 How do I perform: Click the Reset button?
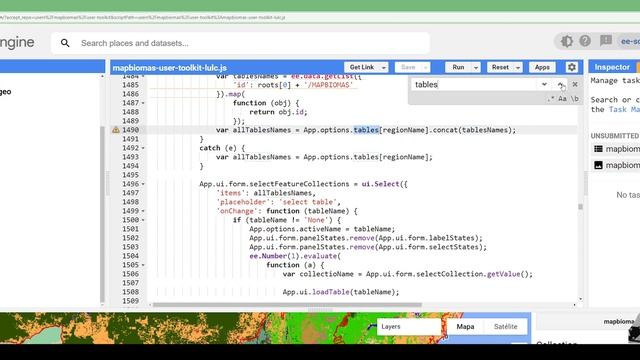500,67
